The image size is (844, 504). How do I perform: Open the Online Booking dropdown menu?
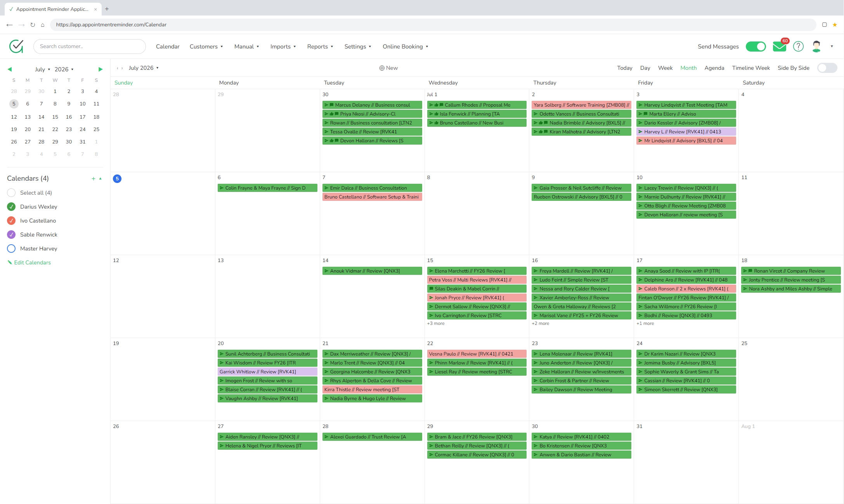(405, 47)
